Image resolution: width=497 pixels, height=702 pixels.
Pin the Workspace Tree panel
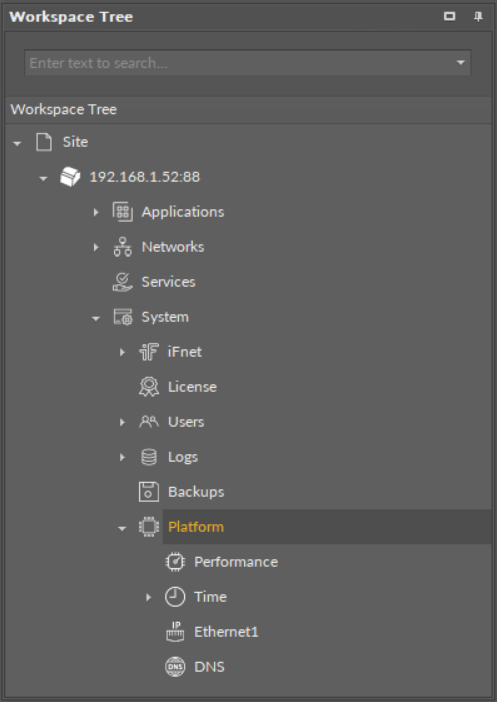coord(478,17)
